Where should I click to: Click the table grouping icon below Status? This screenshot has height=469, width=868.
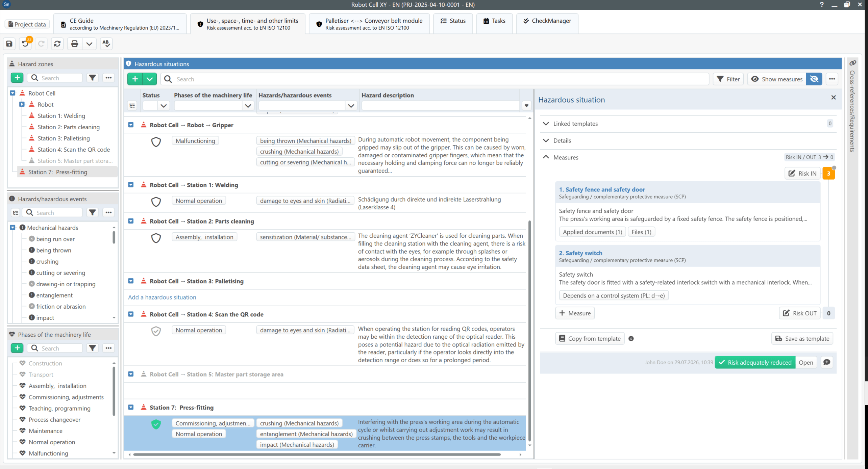pyautogui.click(x=132, y=106)
